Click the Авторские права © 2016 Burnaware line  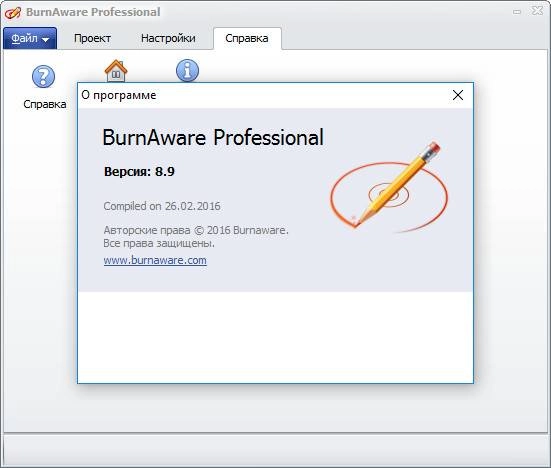coord(196,230)
